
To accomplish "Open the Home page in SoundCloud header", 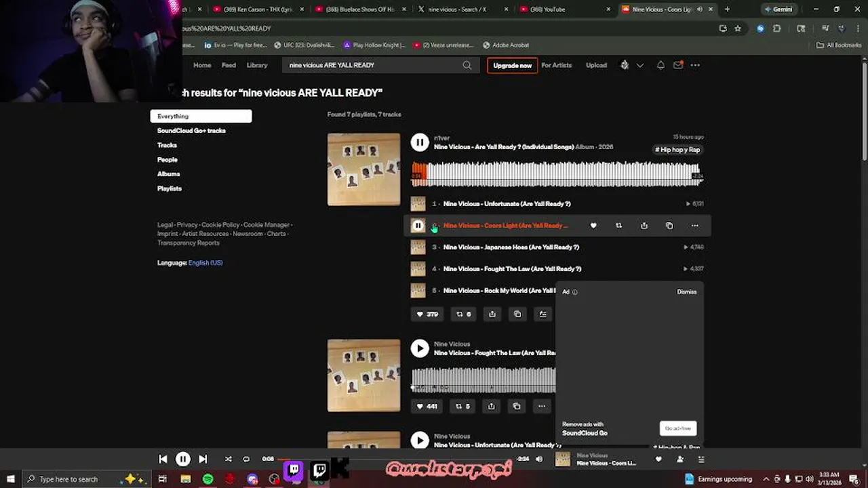I will [x=202, y=65].
